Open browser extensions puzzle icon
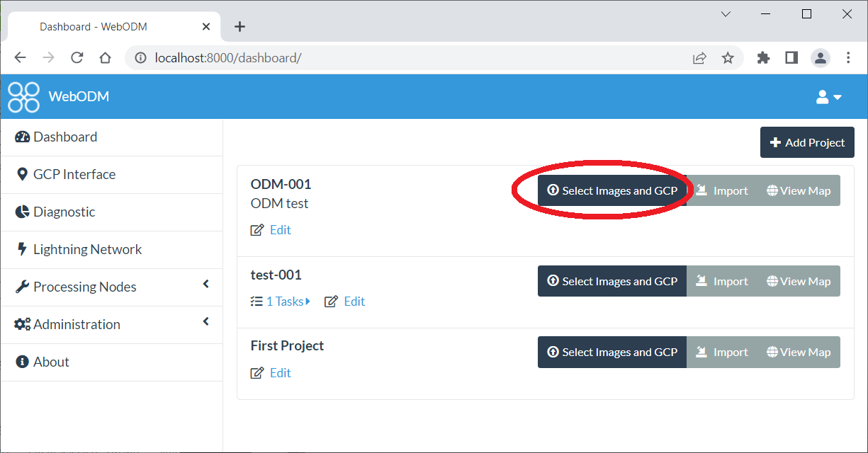Image resolution: width=868 pixels, height=453 pixels. pyautogui.click(x=763, y=58)
